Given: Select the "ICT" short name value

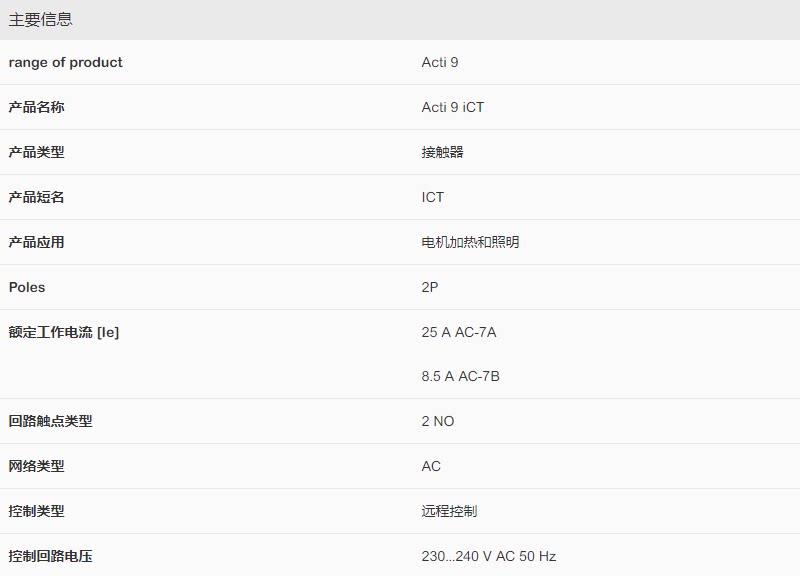Looking at the screenshot, I should 432,197.
